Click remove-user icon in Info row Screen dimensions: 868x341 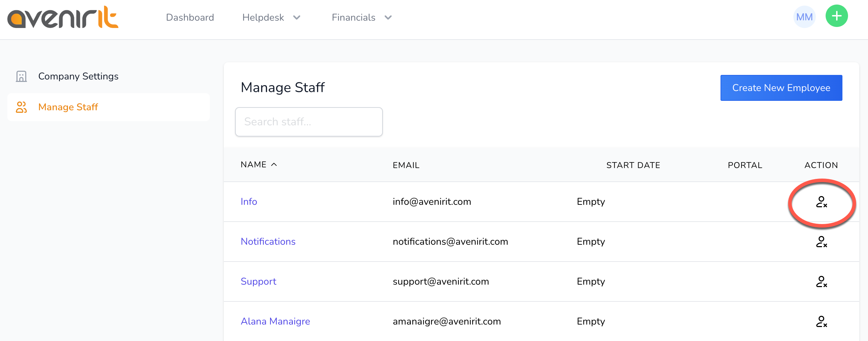[x=821, y=202]
